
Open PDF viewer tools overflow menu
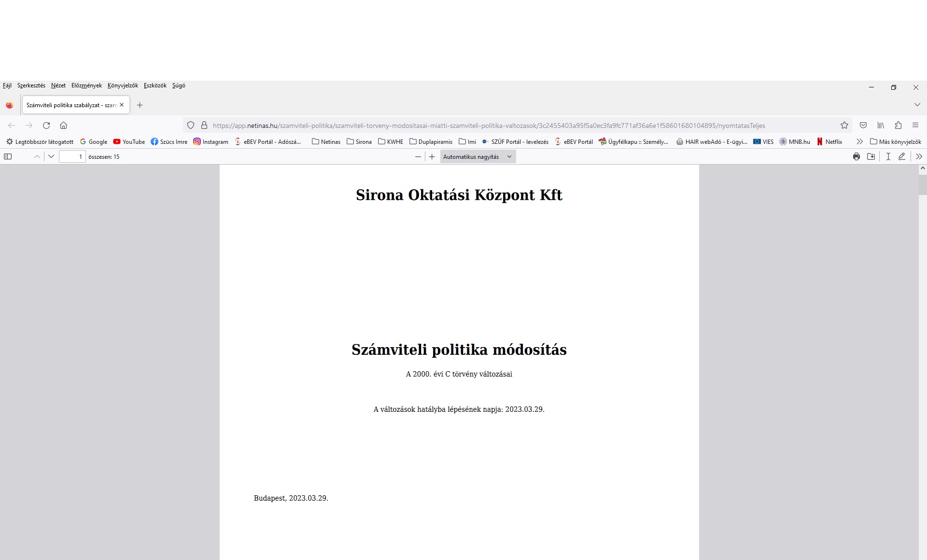pyautogui.click(x=919, y=156)
